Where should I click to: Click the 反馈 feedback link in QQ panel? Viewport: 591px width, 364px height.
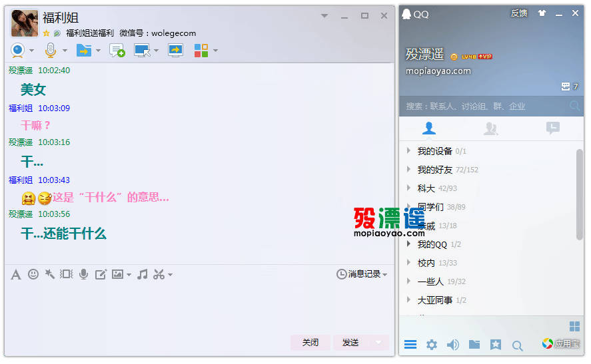(519, 13)
